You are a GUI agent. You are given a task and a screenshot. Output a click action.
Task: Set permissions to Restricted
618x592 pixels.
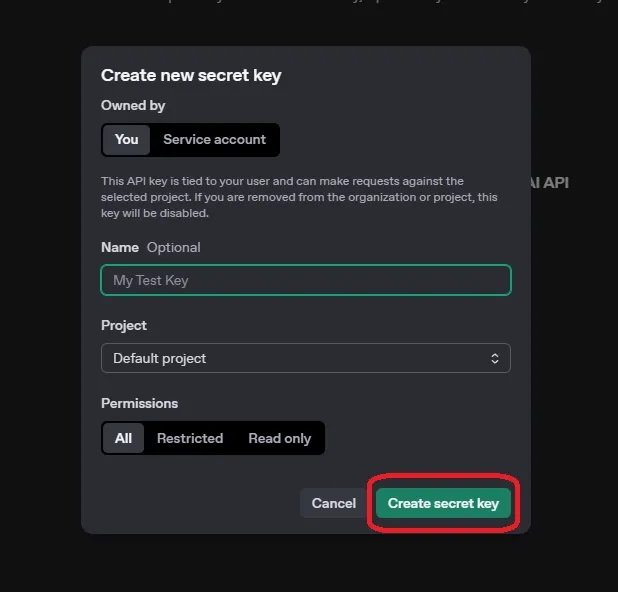point(190,438)
